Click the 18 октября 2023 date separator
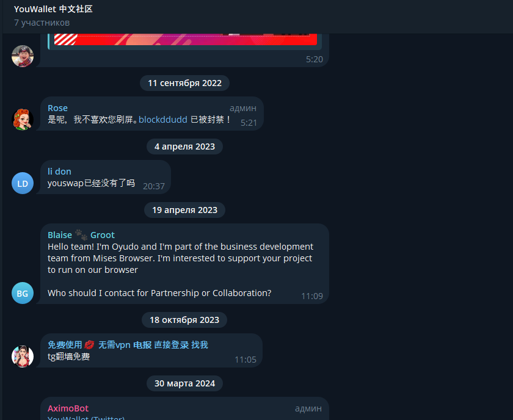 [184, 320]
